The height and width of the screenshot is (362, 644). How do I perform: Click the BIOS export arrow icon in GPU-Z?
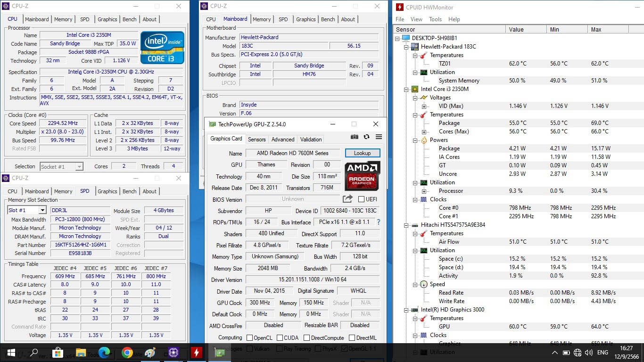coord(347,199)
